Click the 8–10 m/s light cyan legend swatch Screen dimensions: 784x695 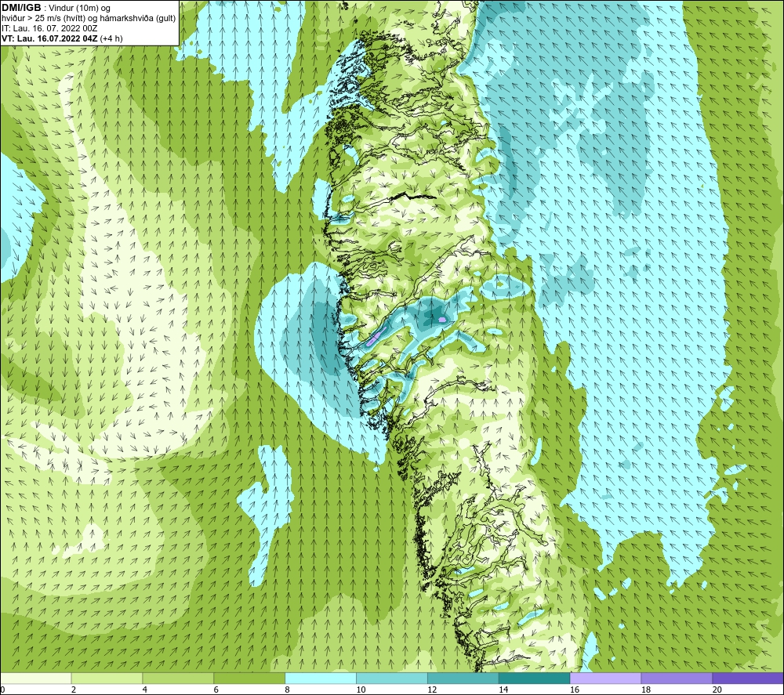click(321, 678)
